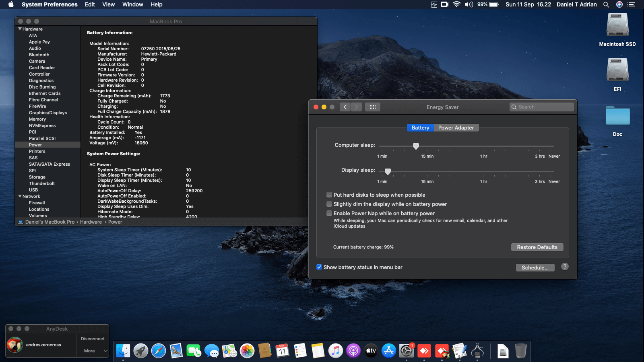Open Finder in the Dock
Viewport: 644px width, 362px height.
pos(123,351)
